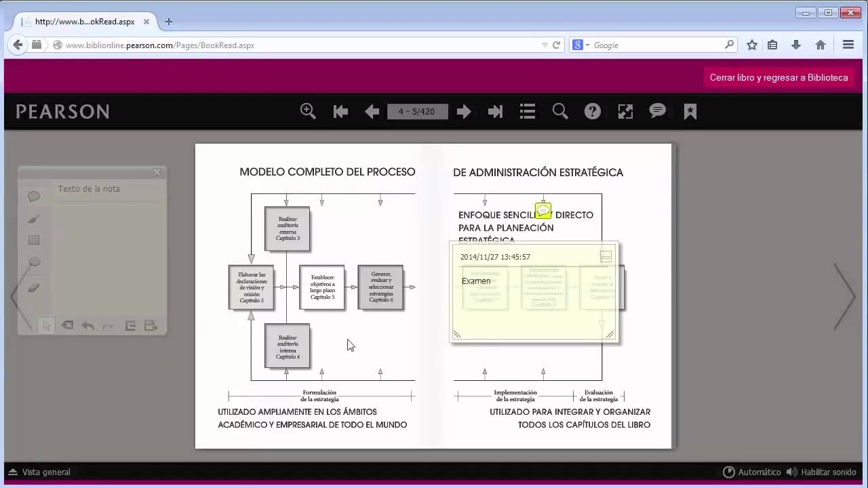The width and height of the screenshot is (868, 488).
Task: Close the annotation tools panel
Action: [157, 172]
